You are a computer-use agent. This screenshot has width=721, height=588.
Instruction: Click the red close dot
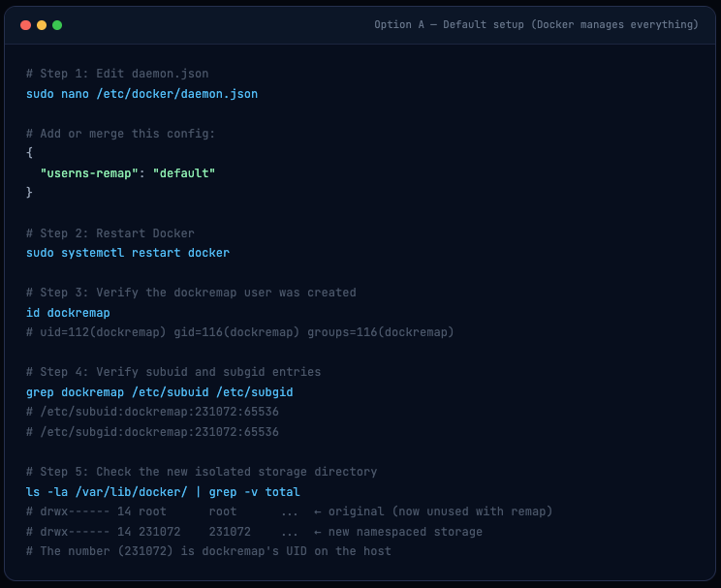(25, 25)
